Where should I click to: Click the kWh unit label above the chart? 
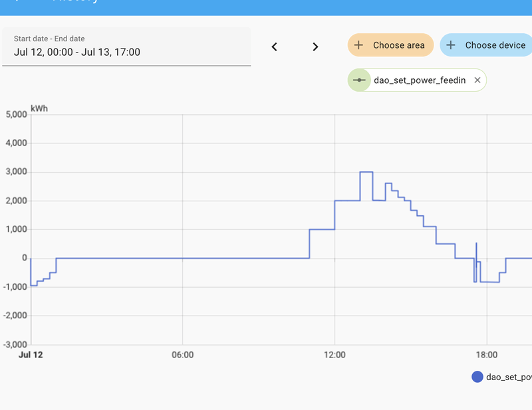pos(39,108)
